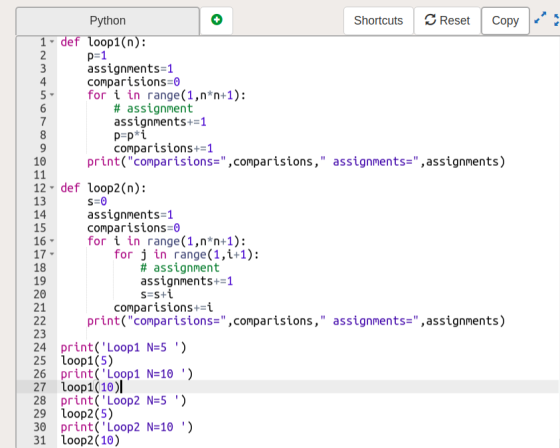This screenshot has width=560, height=448.
Task: Click the print statement on line 10
Action: click(296, 161)
